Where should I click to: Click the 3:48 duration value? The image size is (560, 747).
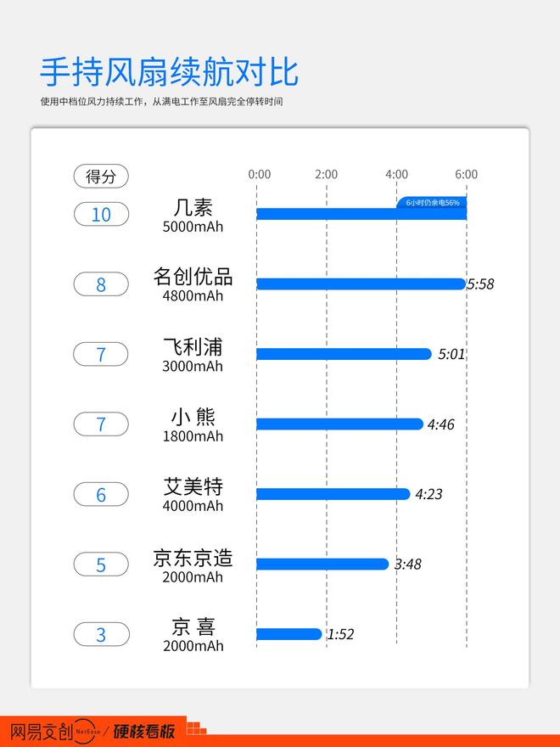[407, 564]
